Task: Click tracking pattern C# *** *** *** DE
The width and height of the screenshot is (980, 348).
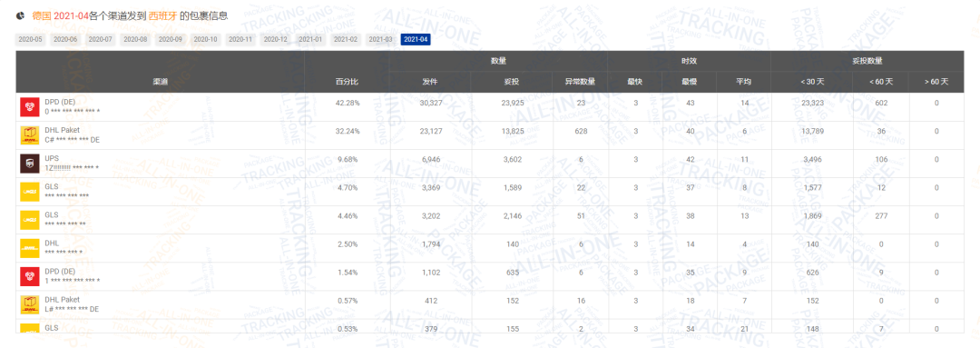Action: (x=72, y=140)
